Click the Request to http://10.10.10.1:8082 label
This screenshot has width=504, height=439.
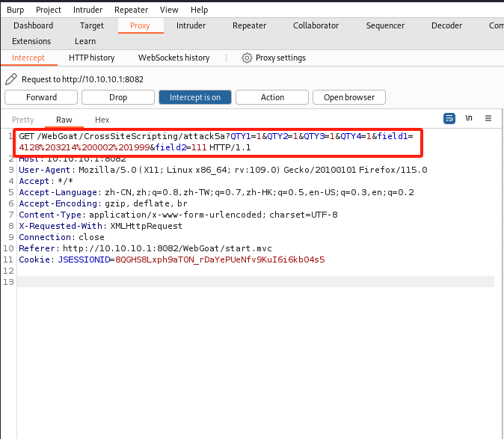(x=82, y=79)
